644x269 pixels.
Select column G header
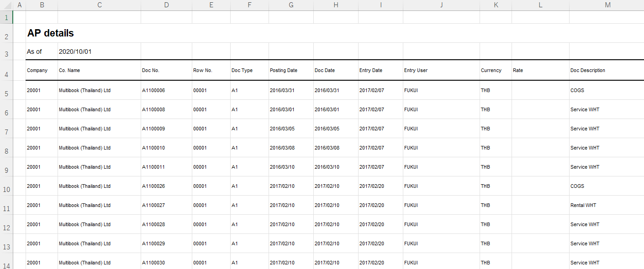pyautogui.click(x=291, y=5)
